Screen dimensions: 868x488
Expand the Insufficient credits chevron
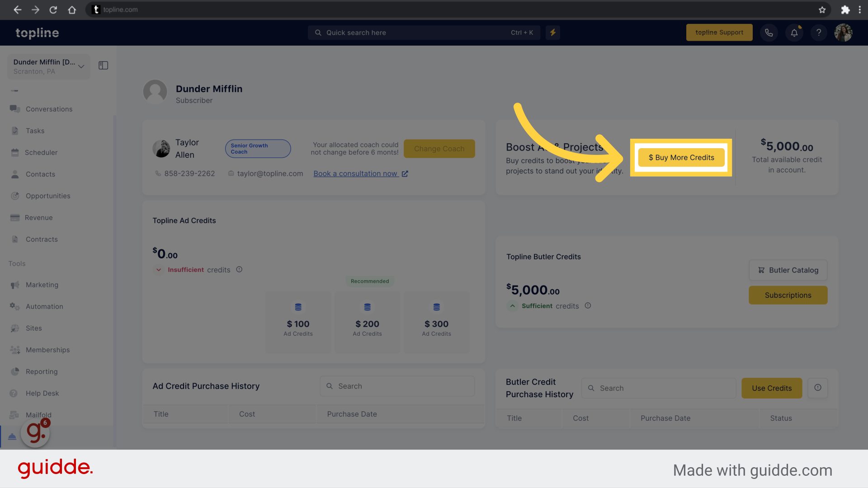(159, 270)
